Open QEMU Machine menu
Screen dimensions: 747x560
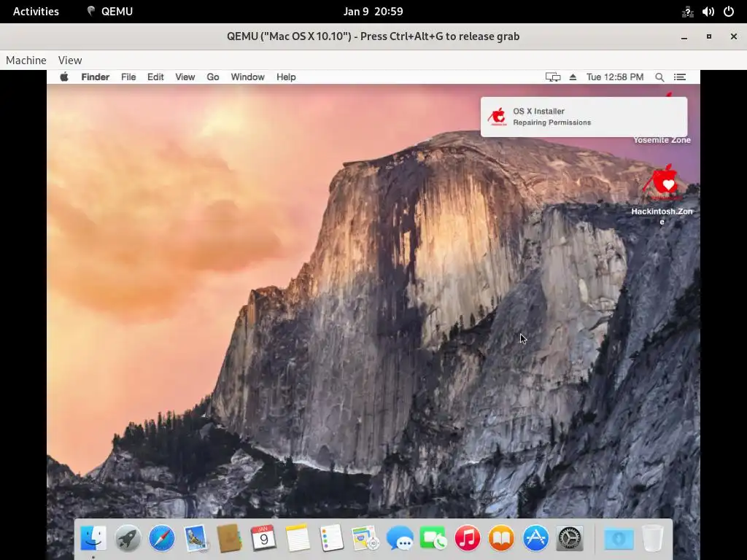[x=26, y=61]
